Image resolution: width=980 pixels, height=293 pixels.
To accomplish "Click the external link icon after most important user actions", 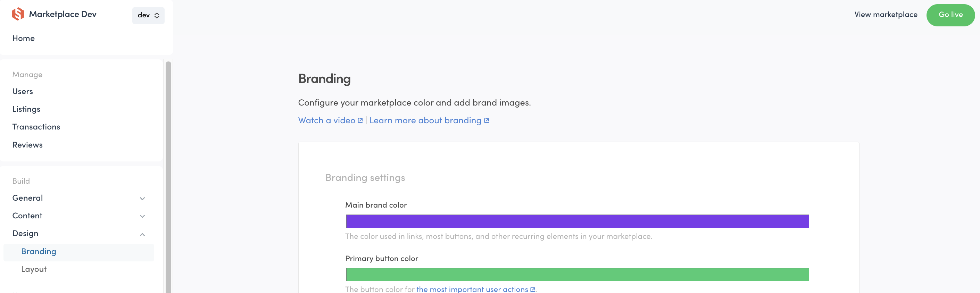I will (533, 290).
